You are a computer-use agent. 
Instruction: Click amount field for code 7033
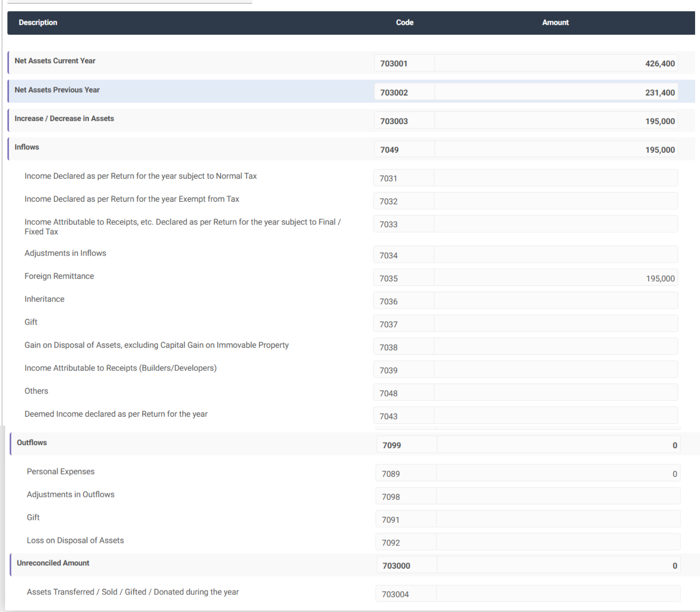[556, 224]
